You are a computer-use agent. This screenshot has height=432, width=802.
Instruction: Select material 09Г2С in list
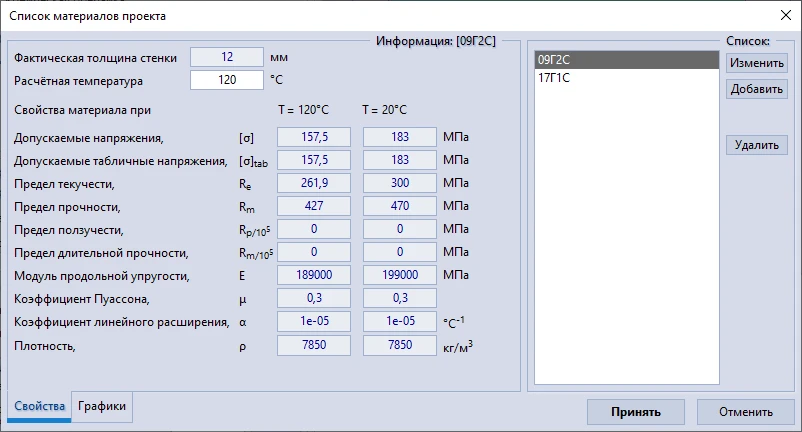click(626, 60)
